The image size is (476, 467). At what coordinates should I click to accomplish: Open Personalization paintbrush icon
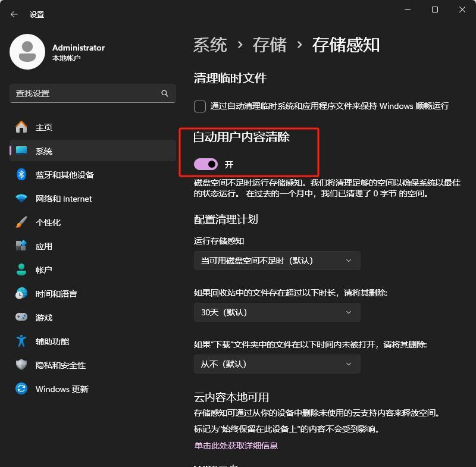tap(21, 222)
